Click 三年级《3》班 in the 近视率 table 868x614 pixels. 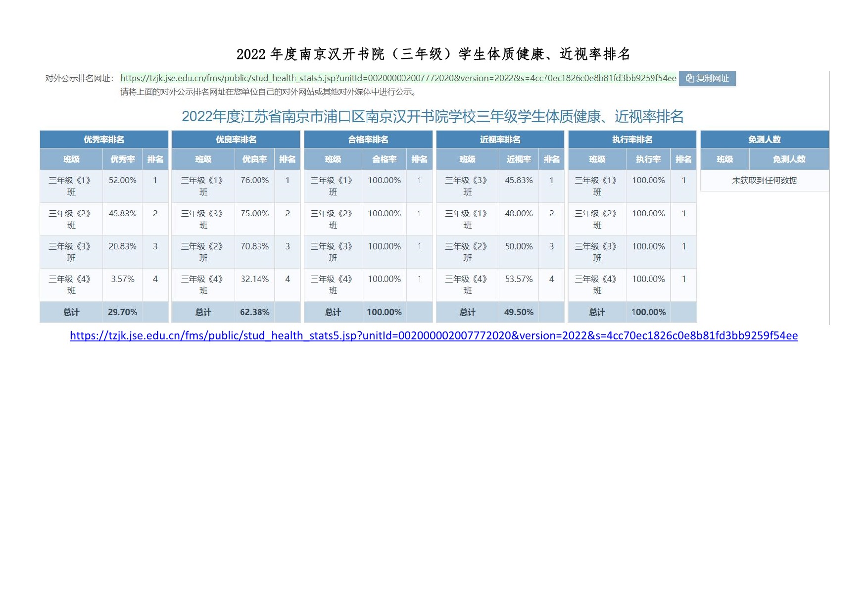[468, 187]
